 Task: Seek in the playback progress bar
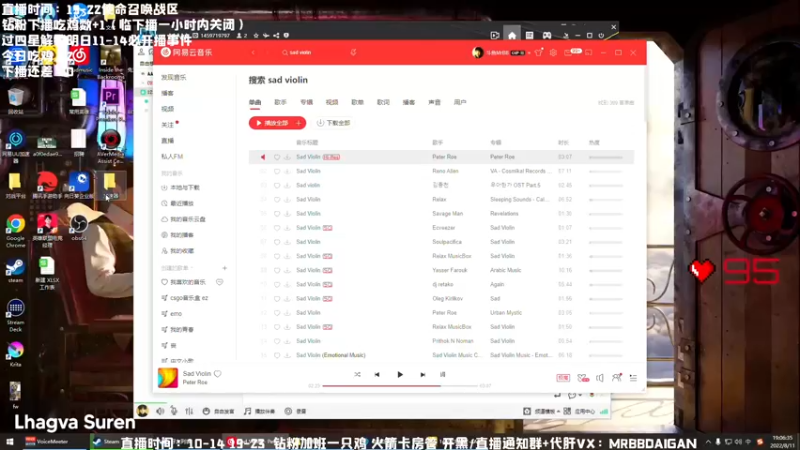pyautogui.click(x=400, y=386)
